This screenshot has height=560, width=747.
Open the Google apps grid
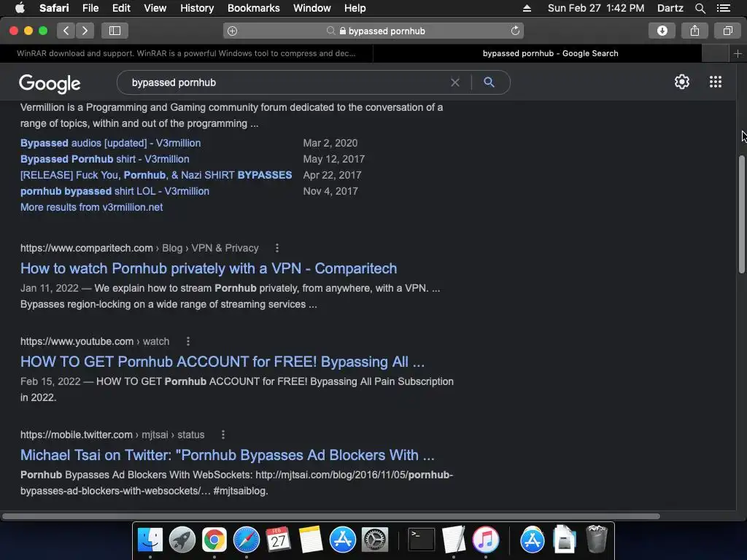coord(715,82)
